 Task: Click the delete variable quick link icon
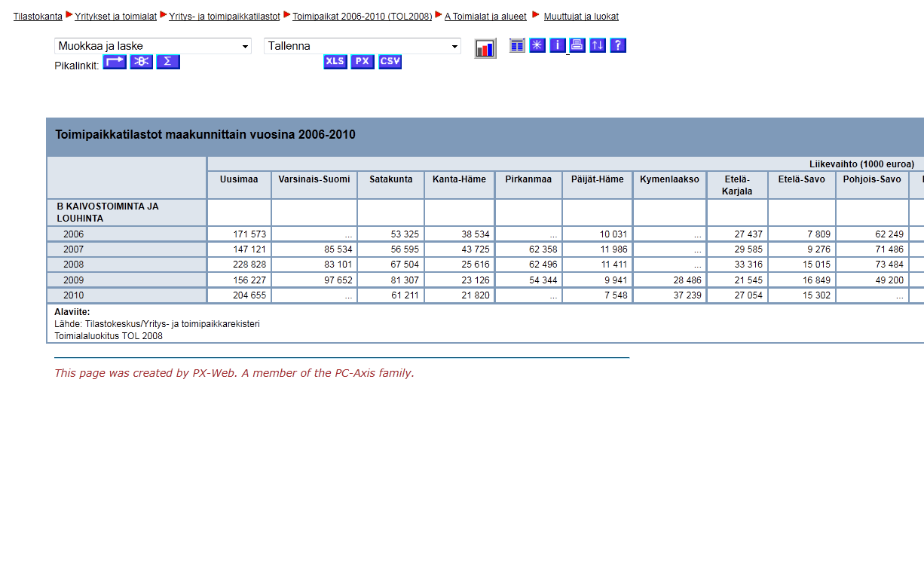pos(141,62)
